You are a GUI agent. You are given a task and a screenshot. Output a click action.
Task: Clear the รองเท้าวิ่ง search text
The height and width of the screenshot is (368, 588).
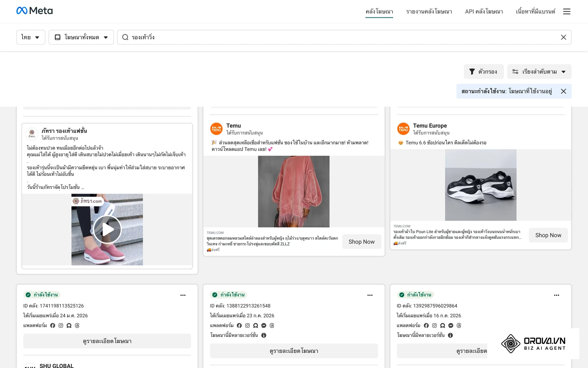[563, 37]
